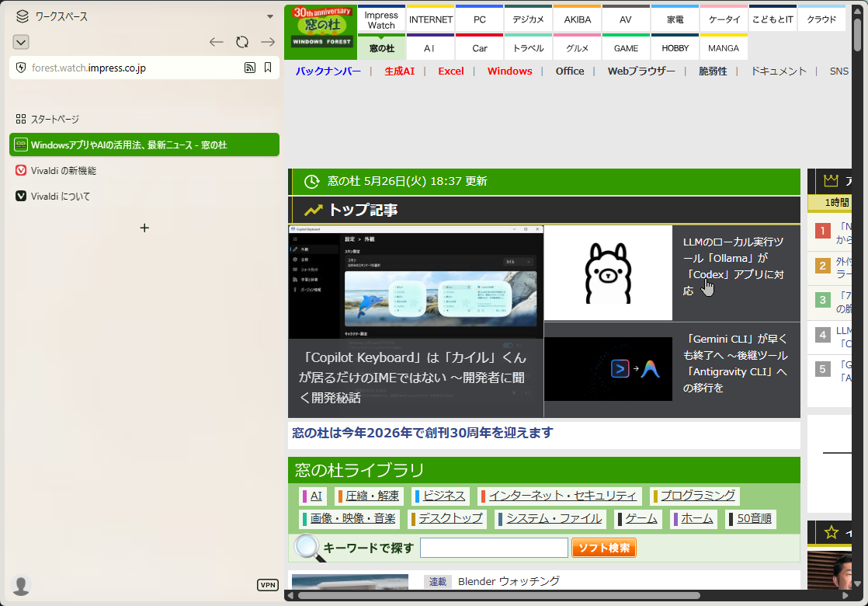Open the ケータイ site tab
The width and height of the screenshot is (868, 606).
(724, 19)
